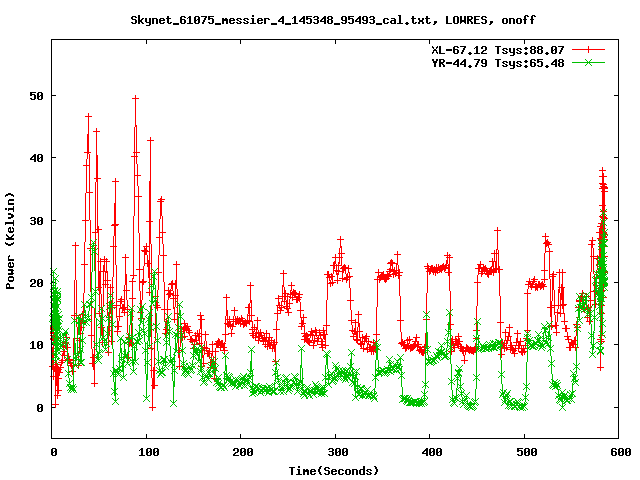640x480 pixels.
Task: Click the 20 tick label on the power axis
Action: click(37, 283)
